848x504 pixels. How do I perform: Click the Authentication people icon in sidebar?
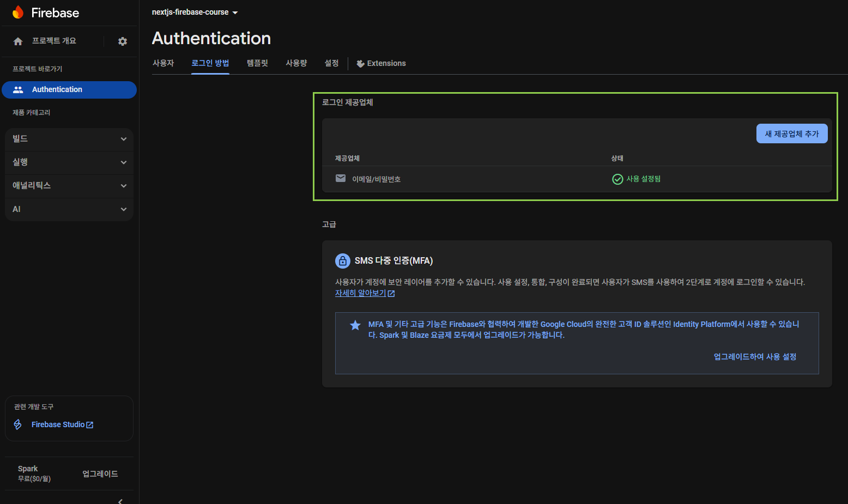[x=18, y=90]
